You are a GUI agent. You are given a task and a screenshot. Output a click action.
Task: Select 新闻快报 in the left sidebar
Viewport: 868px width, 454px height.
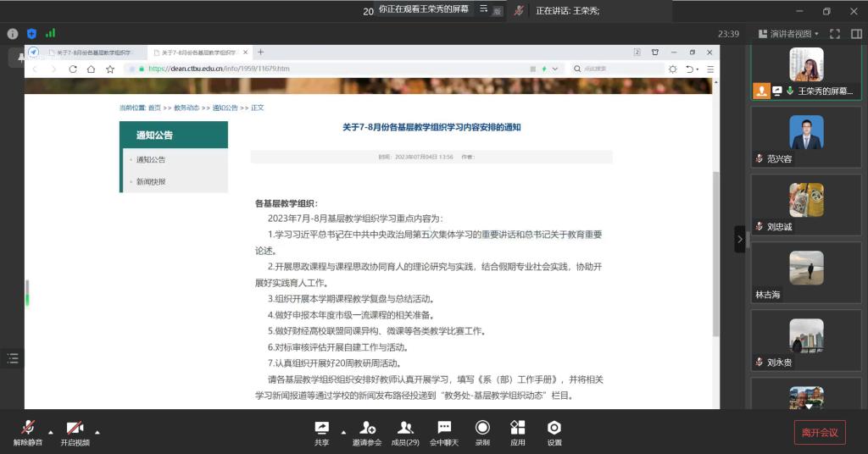[x=151, y=181]
